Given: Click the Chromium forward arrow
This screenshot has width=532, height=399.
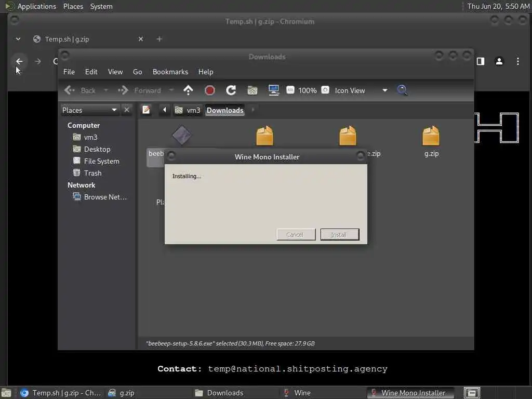Looking at the screenshot, I should point(38,61).
